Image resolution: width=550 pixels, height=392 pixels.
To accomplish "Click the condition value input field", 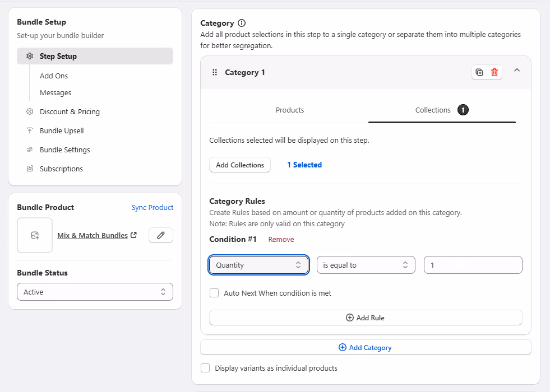I will click(473, 265).
